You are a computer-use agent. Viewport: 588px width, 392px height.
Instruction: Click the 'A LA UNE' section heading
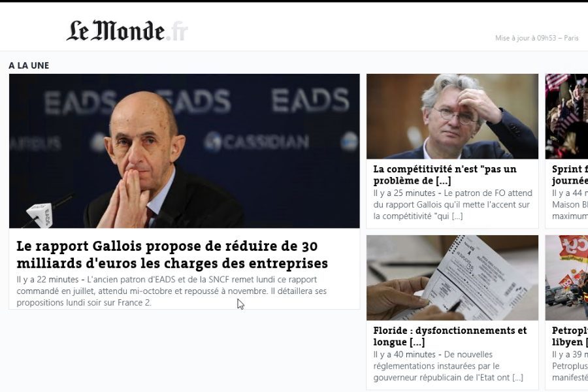tap(29, 65)
